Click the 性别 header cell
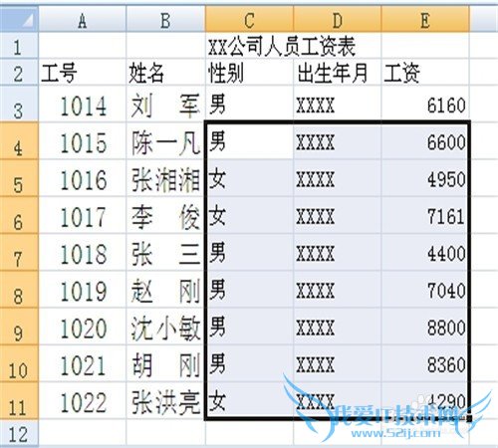The height and width of the screenshot is (448, 498). pos(249,73)
